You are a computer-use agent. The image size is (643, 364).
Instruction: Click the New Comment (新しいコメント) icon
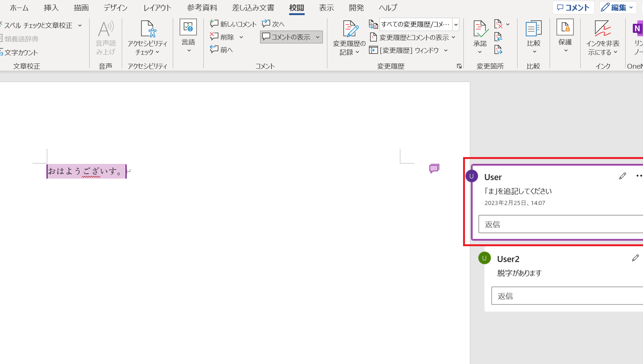214,24
